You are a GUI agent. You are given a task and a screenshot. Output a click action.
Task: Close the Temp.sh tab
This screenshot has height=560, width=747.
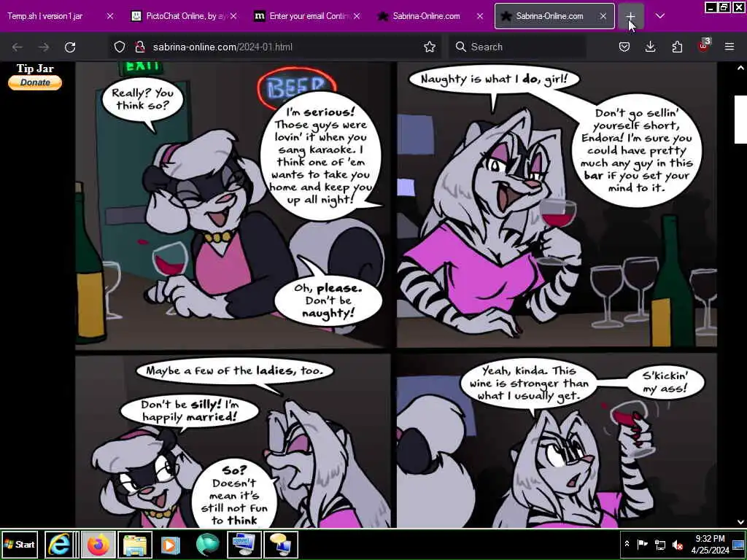110,16
